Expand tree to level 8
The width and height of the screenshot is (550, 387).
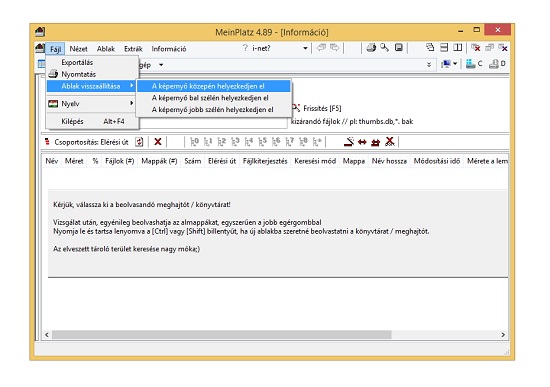click(303, 142)
